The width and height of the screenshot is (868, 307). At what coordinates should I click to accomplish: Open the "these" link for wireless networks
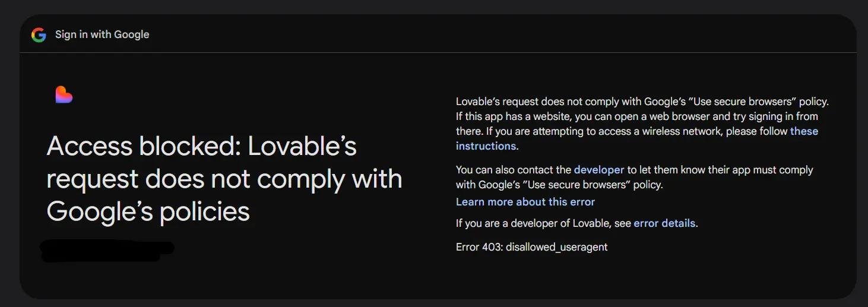pos(804,131)
